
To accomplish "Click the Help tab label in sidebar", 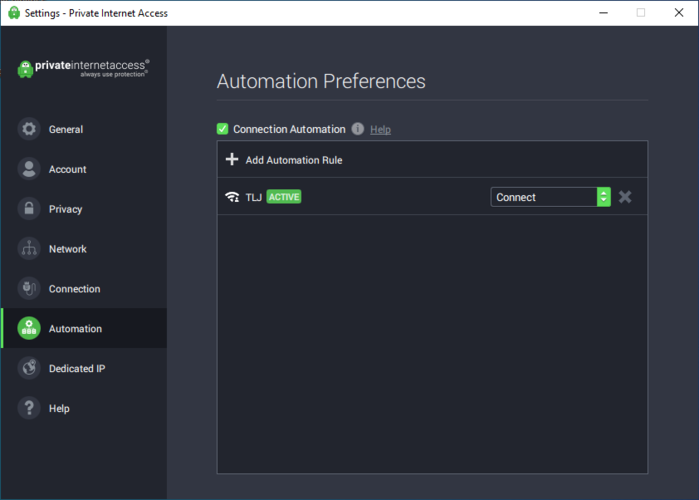I will point(59,409).
